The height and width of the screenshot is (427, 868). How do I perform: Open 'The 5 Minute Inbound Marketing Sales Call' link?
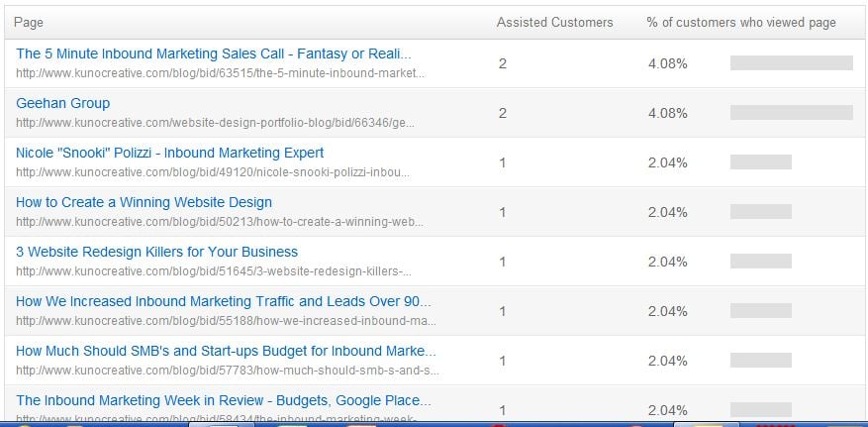pyautogui.click(x=213, y=53)
